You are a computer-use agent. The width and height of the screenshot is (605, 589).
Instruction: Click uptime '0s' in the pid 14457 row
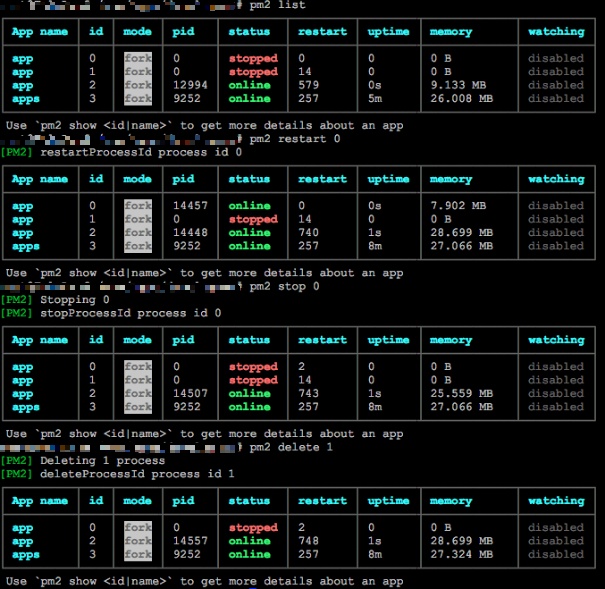(x=375, y=206)
